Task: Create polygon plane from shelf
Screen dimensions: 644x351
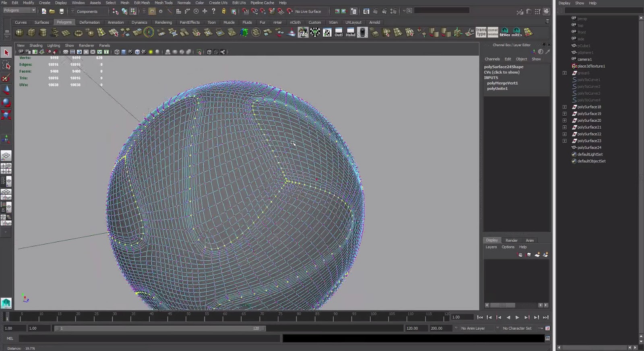Action: pyautogui.click(x=66, y=33)
